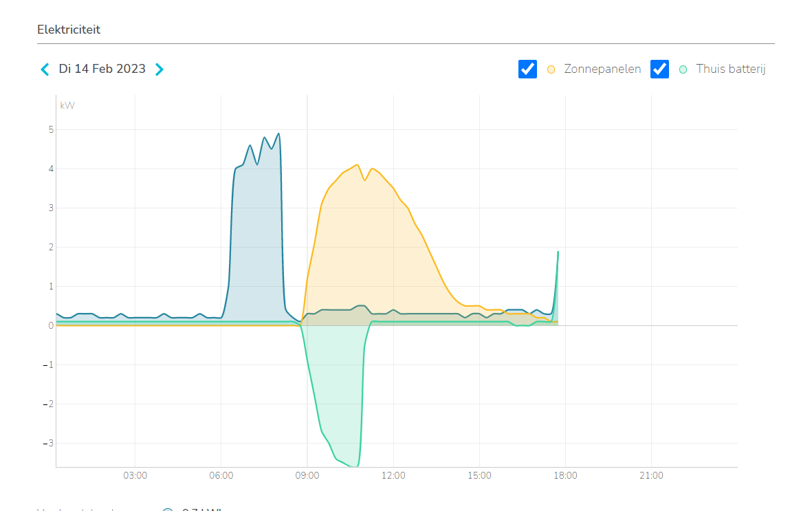Click the left chevron to view previous day
Screen dimensions: 812x511
(x=44, y=69)
